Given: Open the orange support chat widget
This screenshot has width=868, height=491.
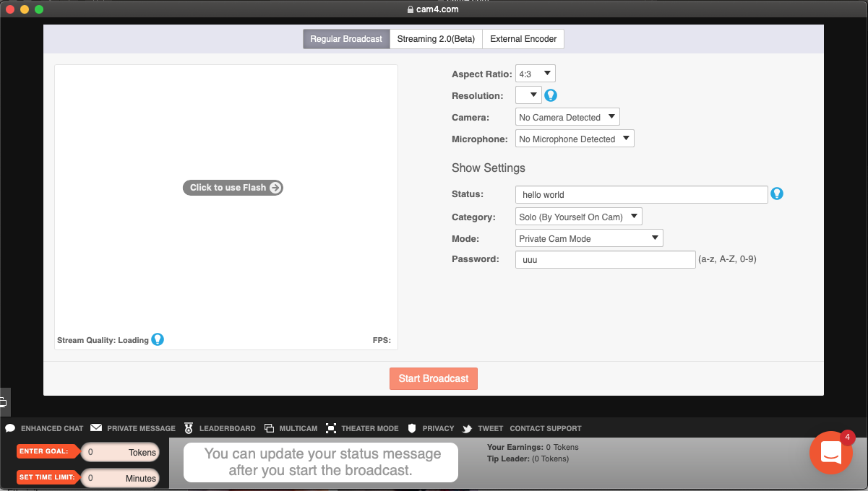Looking at the screenshot, I should click(x=830, y=453).
